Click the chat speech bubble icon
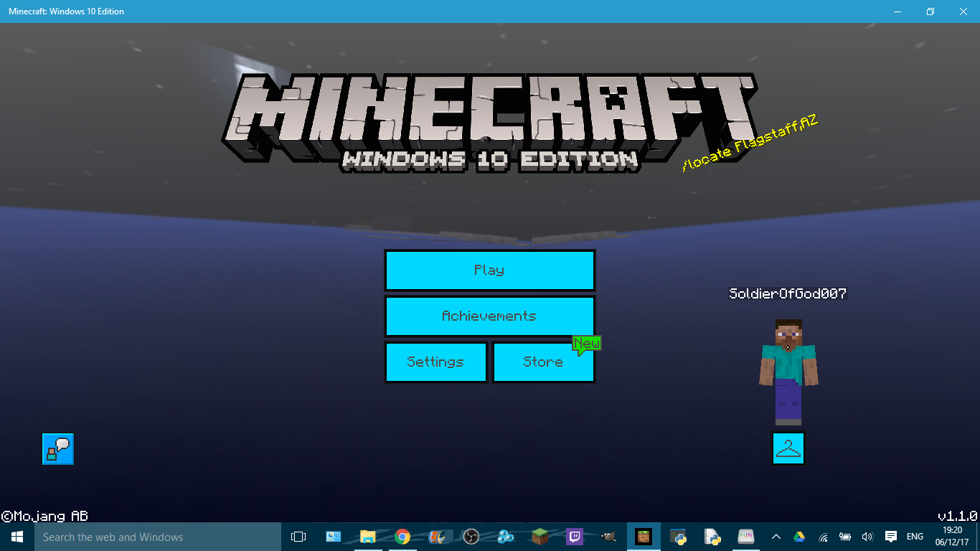 tap(58, 449)
